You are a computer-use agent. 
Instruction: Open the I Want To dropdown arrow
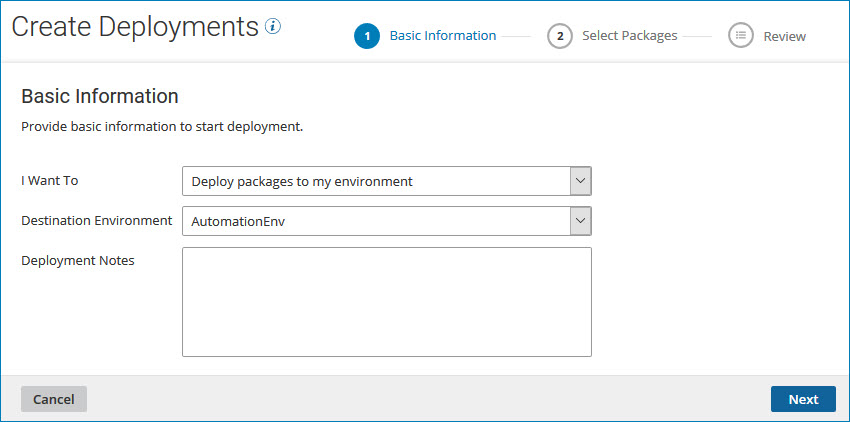[x=581, y=181]
